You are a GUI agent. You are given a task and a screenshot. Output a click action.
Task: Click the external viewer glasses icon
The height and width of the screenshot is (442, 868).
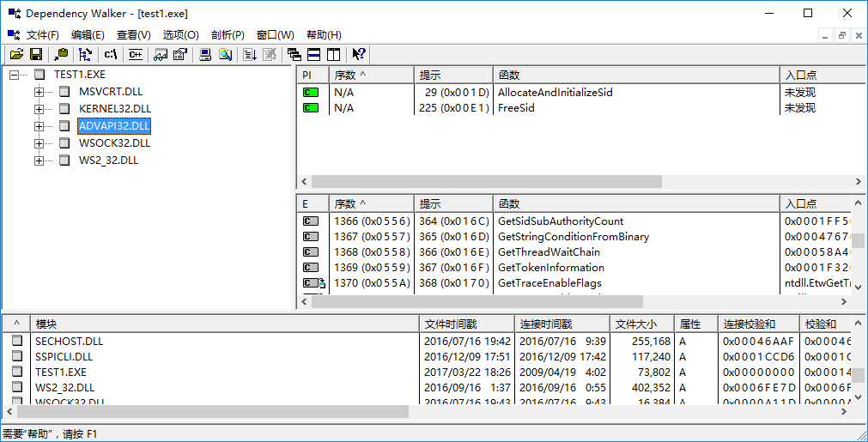tap(161, 54)
